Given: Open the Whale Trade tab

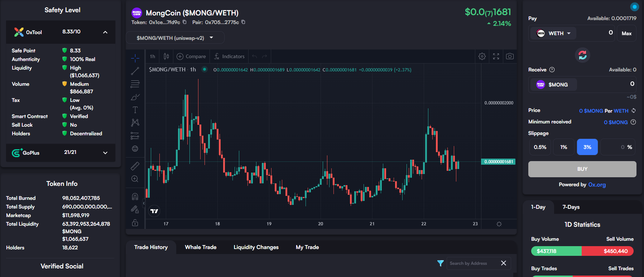Looking at the screenshot, I should click(201, 247).
